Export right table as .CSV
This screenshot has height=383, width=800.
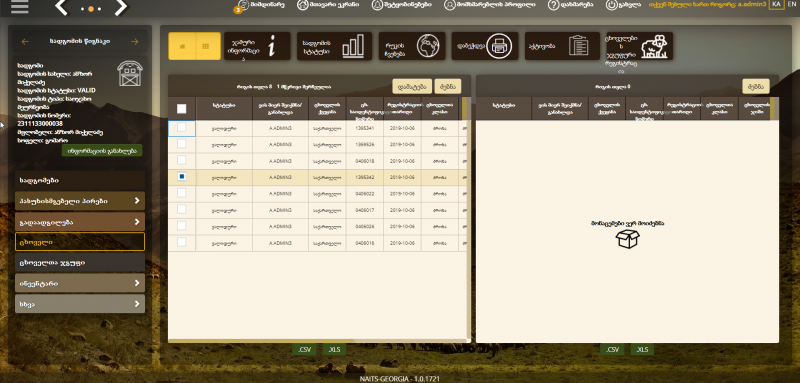(x=612, y=349)
